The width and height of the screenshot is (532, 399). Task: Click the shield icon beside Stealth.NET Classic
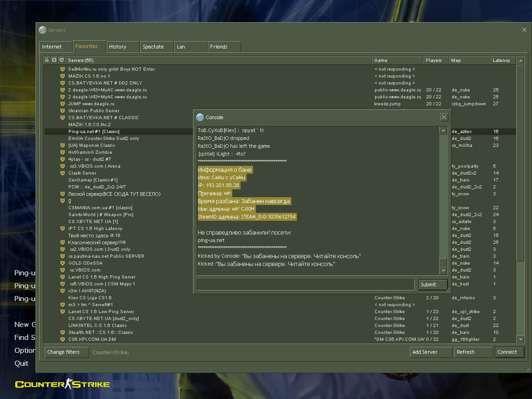(62, 332)
